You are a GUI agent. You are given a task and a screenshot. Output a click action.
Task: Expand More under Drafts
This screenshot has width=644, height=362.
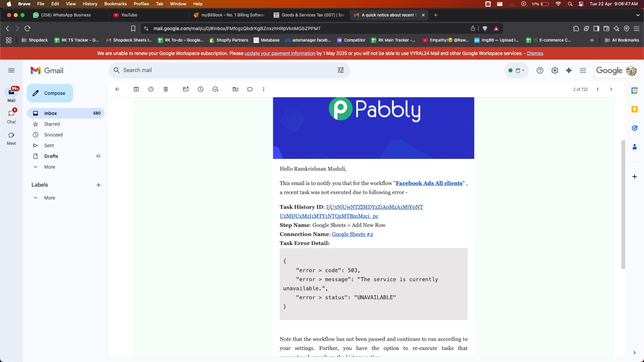click(x=50, y=167)
